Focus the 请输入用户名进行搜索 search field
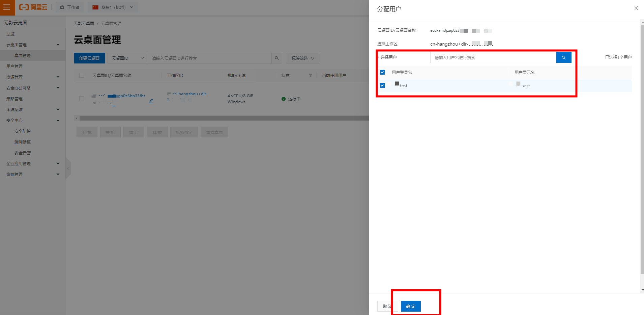The width and height of the screenshot is (644, 315). (x=493, y=57)
